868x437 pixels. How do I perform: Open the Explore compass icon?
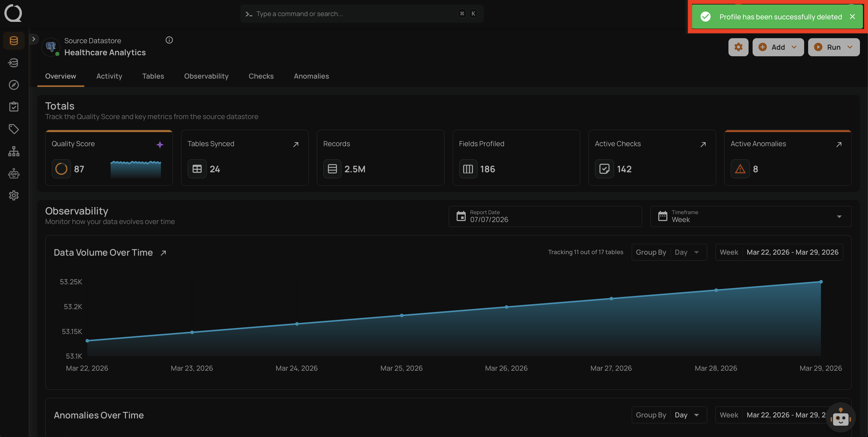pos(14,85)
